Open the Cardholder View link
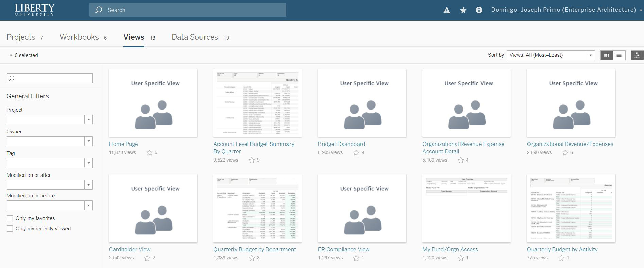This screenshot has width=644, height=268. click(x=129, y=250)
